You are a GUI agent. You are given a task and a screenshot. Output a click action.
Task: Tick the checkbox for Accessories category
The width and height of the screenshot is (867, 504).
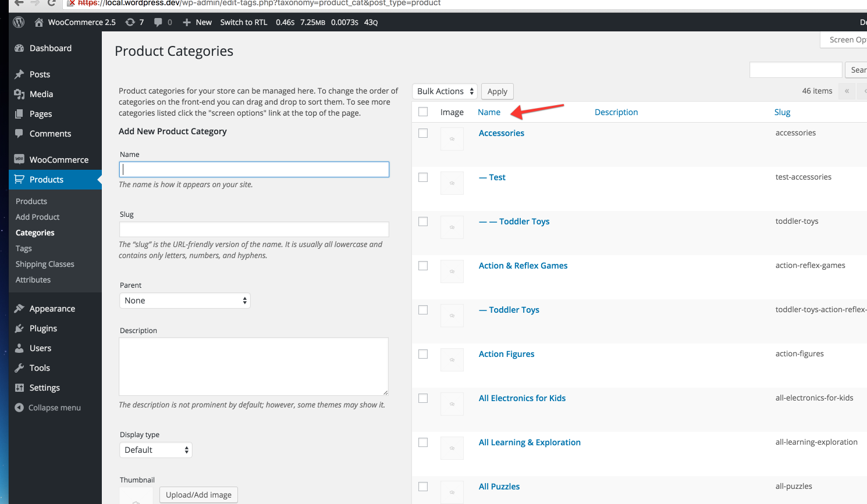click(423, 133)
